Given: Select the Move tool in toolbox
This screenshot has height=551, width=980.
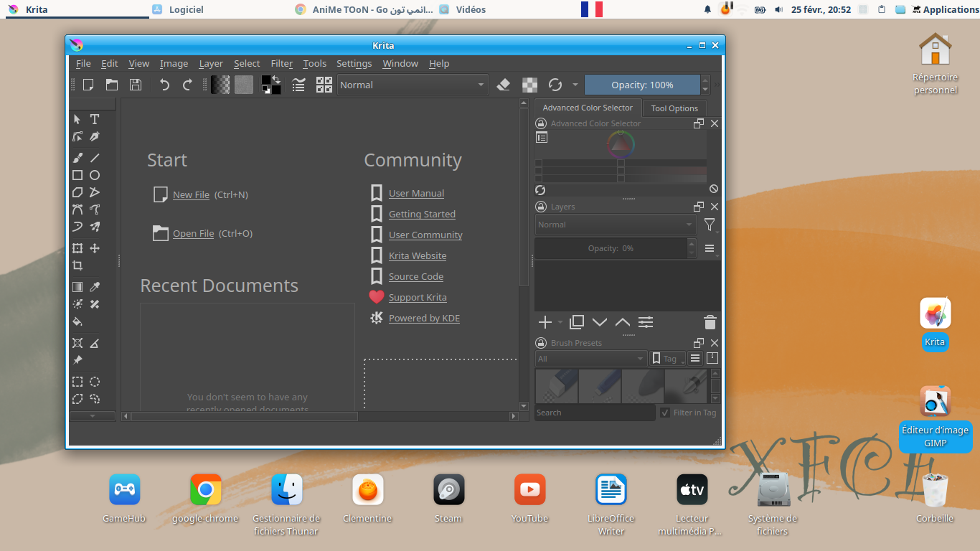Looking at the screenshot, I should coord(94,248).
